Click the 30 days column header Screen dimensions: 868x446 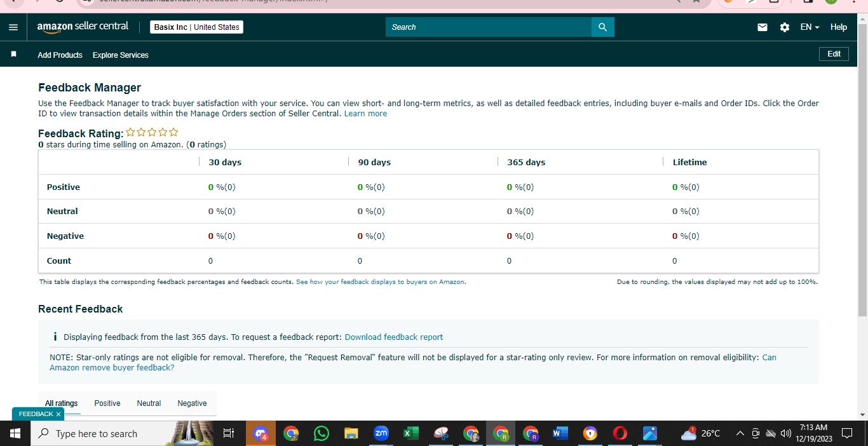225,162
